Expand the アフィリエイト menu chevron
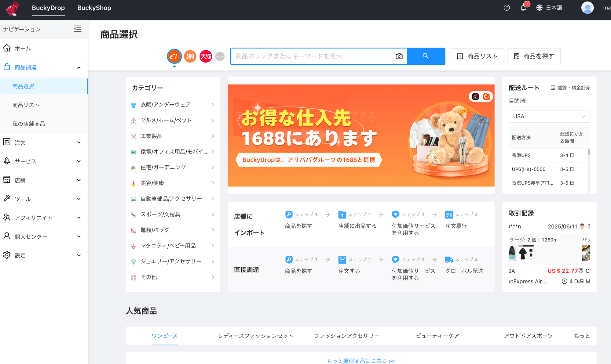This screenshot has width=611, height=364. (79, 218)
